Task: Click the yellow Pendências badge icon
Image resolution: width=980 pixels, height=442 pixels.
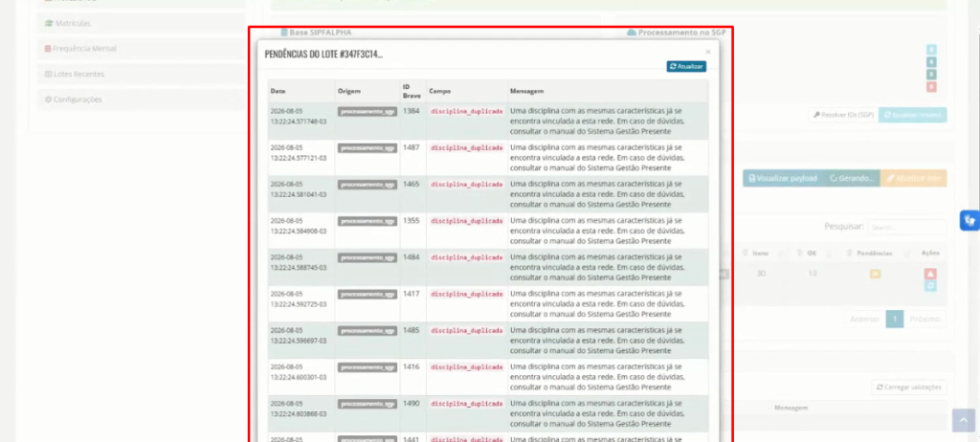Action: pos(875,274)
